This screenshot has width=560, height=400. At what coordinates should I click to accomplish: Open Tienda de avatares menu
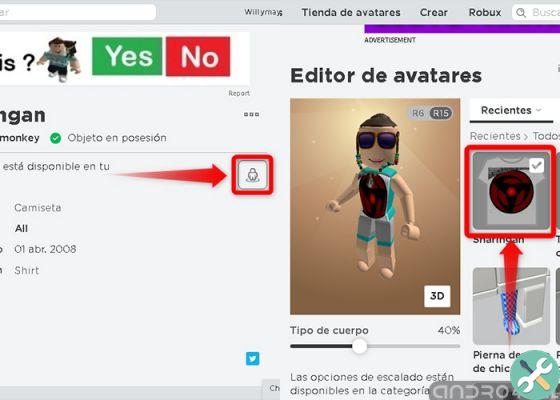[x=351, y=12]
